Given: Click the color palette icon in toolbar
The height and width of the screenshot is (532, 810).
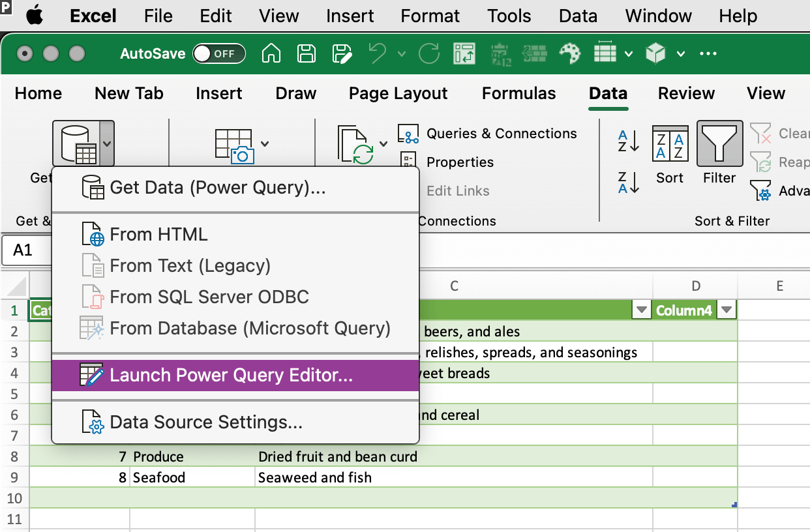Looking at the screenshot, I should click(x=570, y=54).
